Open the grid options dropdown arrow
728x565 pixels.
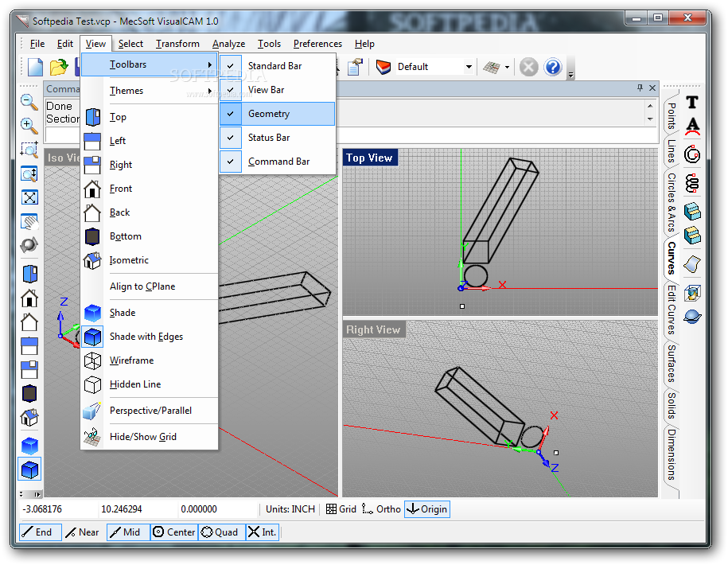(507, 68)
